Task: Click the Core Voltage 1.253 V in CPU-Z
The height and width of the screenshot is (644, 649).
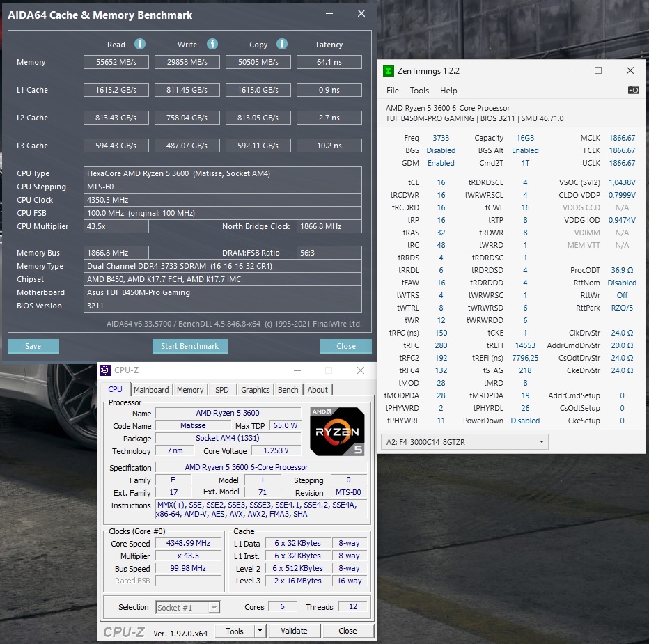Action: click(x=276, y=450)
